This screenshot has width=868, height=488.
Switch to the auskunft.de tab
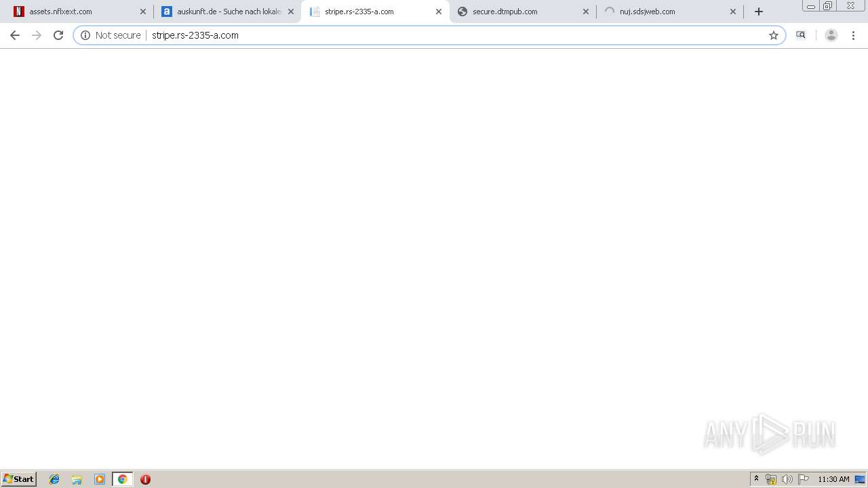(x=229, y=12)
